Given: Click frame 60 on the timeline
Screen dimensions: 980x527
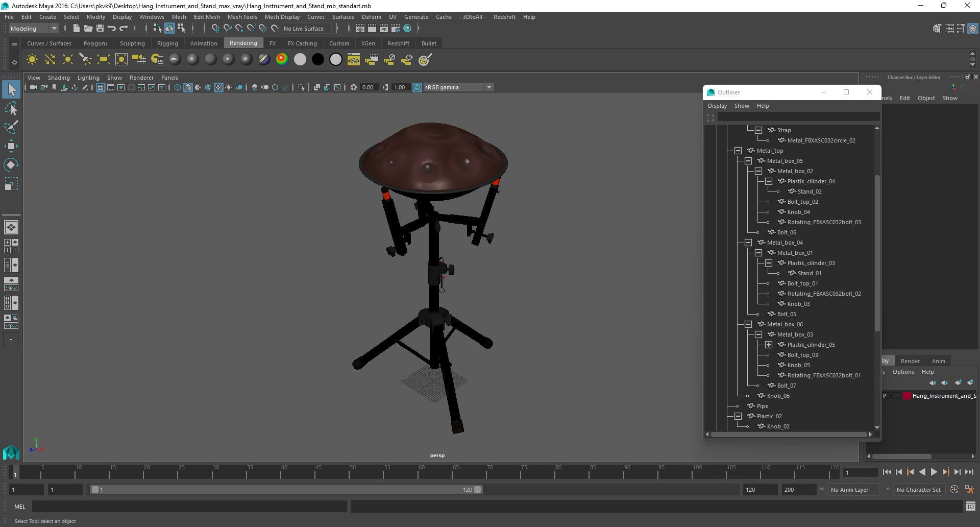Looking at the screenshot, I should [x=419, y=471].
